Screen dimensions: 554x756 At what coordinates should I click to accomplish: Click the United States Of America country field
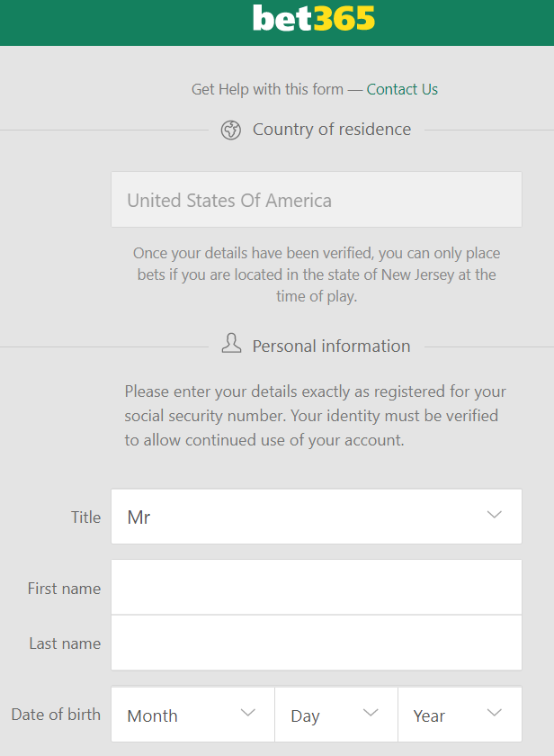[x=317, y=200]
